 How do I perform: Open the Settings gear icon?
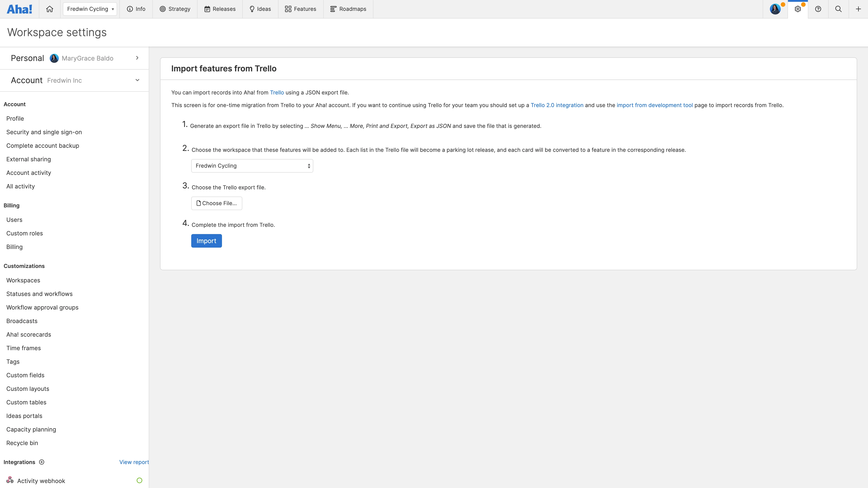[798, 9]
